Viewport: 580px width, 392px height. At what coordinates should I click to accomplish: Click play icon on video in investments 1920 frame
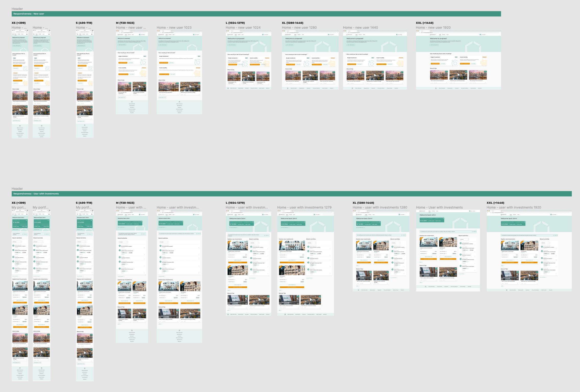(x=529, y=276)
